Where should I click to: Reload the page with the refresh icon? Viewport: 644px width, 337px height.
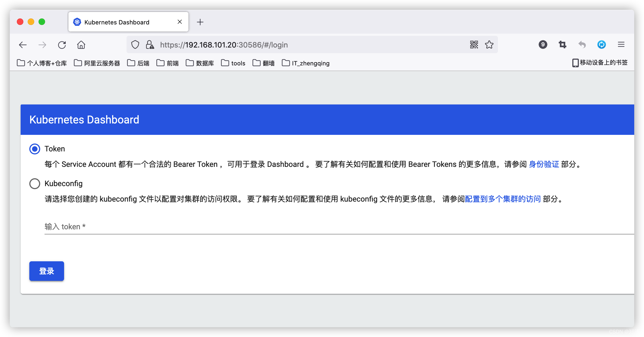click(62, 45)
